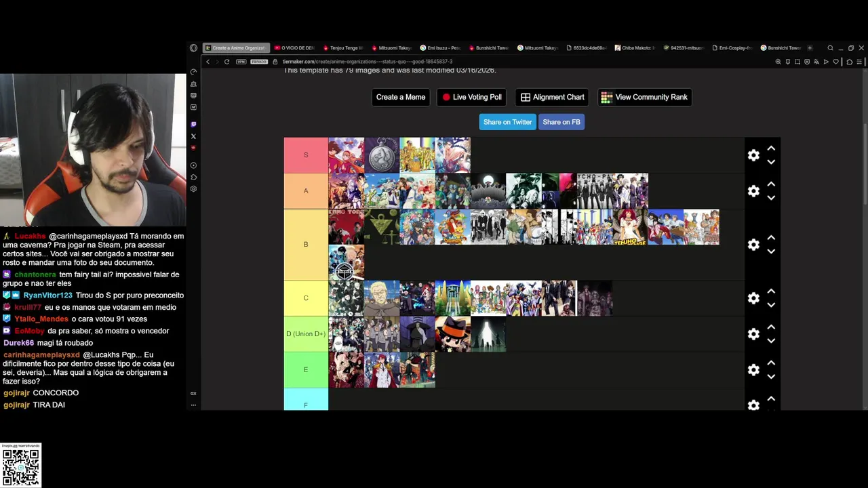
Task: Open Twitch panel in browser sidebar
Action: pos(193,125)
